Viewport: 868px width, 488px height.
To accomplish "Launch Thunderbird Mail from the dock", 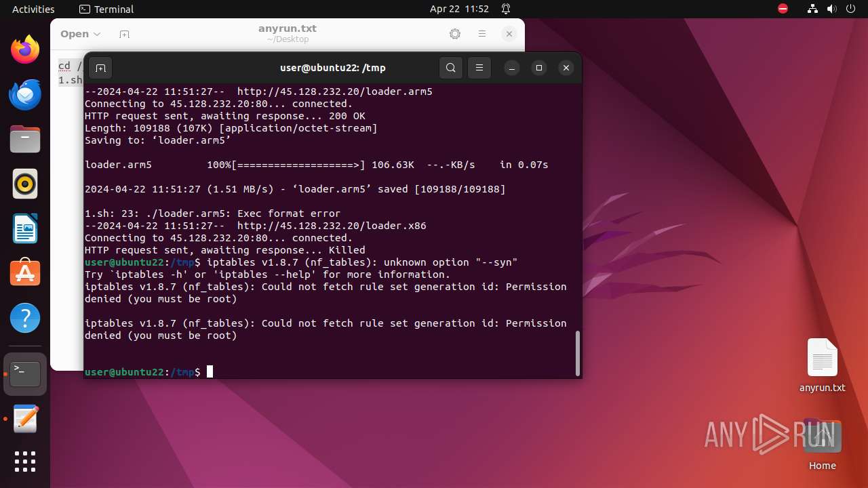I will [25, 94].
